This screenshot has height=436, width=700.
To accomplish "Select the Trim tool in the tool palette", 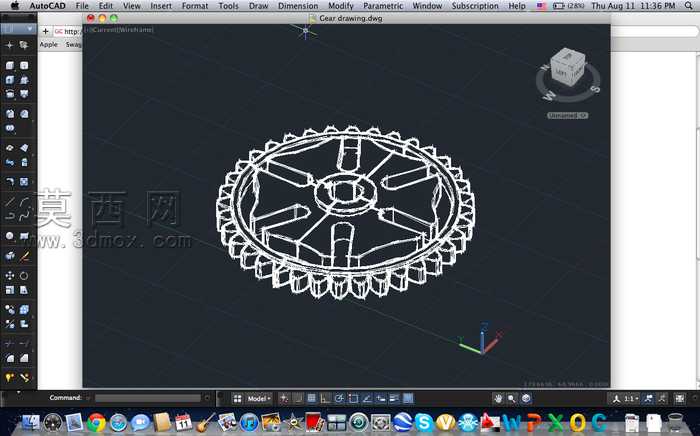I will tap(9, 343).
